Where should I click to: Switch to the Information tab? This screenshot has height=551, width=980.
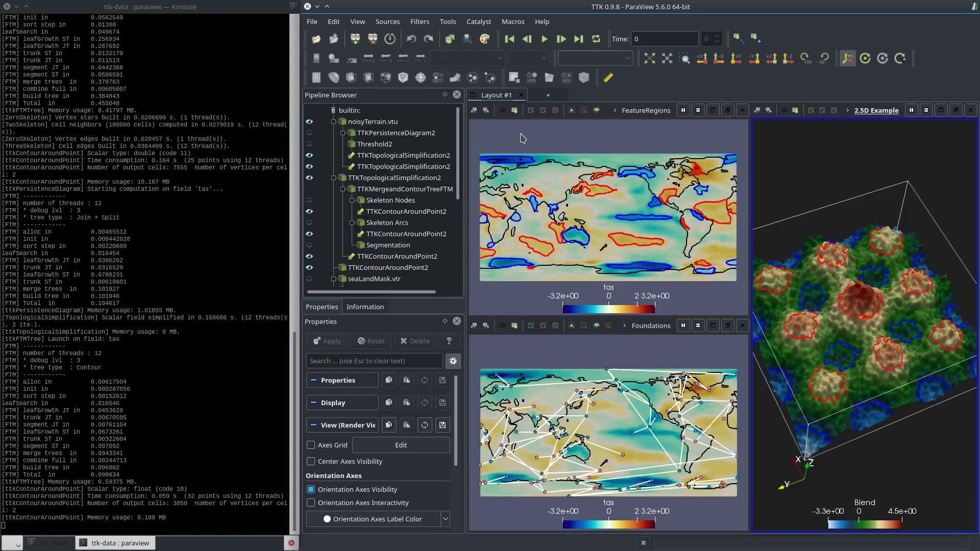point(365,307)
